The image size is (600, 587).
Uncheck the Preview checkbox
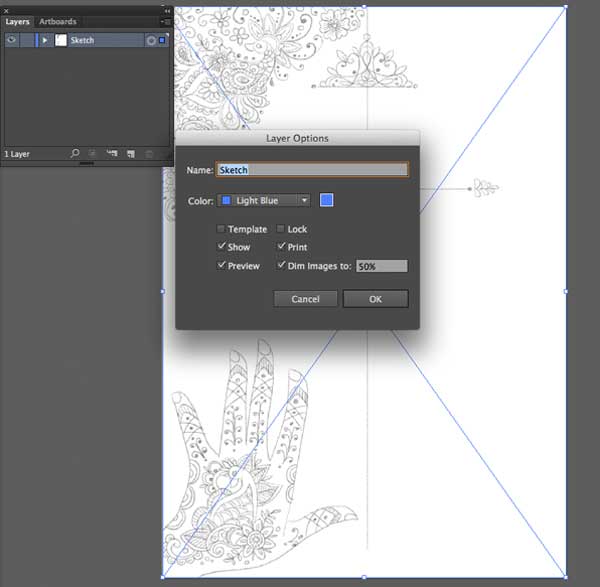(x=221, y=265)
